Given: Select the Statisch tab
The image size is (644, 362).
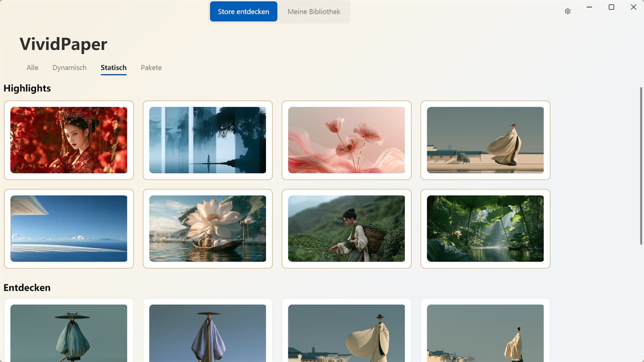Looking at the screenshot, I should (x=114, y=68).
